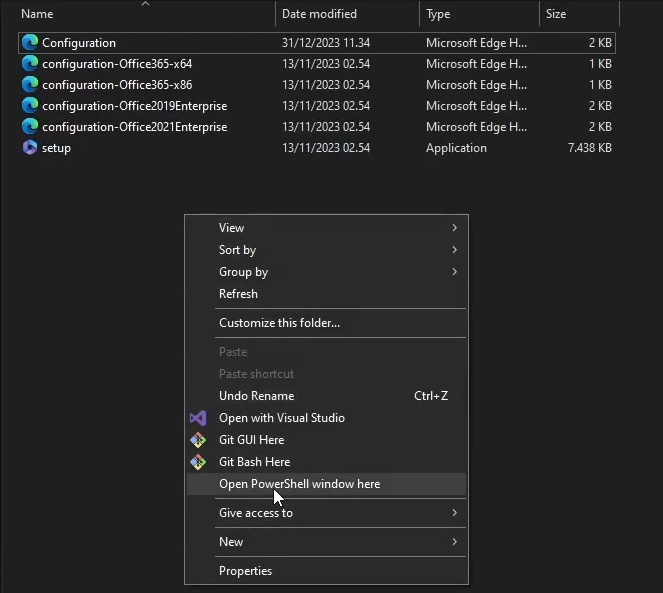Viewport: 663px width, 593px height.
Task: Expand the Group by submenu
Action: click(x=454, y=272)
